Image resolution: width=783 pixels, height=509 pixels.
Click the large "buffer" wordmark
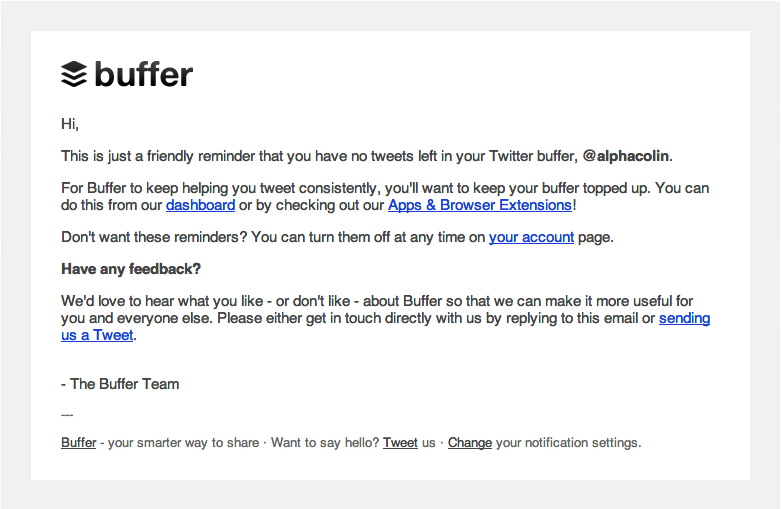[x=143, y=74]
